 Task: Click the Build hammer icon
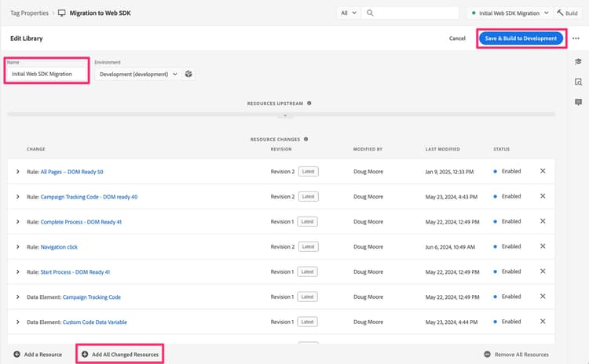(560, 13)
